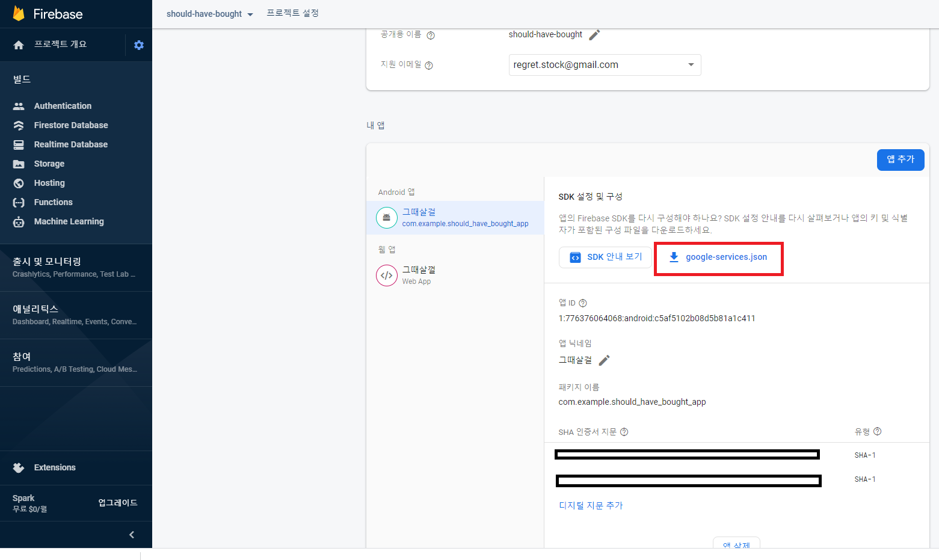
Task: Click the download icon for google-services.json
Action: (674, 257)
